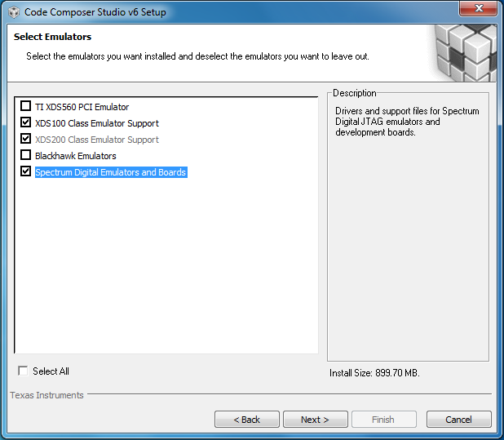504x440 pixels.
Task: Tick the Select All checkbox
Action: click(x=23, y=371)
